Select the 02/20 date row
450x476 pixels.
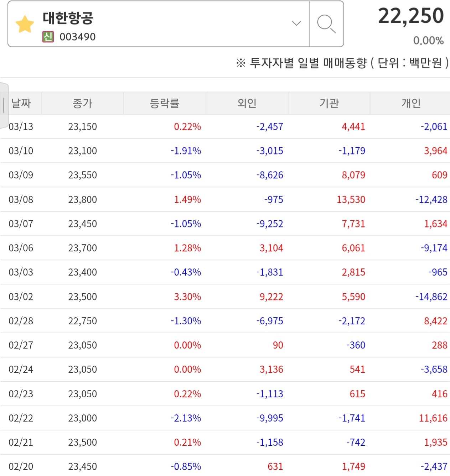[225, 466]
